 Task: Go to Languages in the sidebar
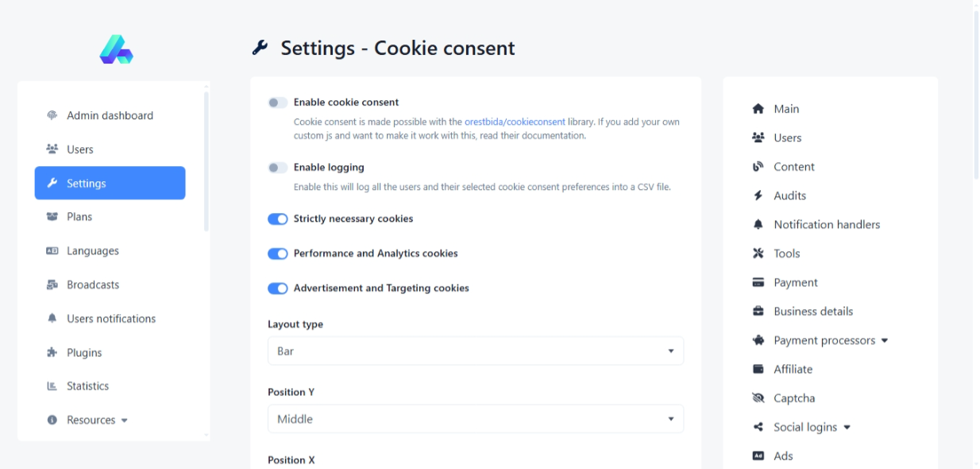(x=92, y=251)
